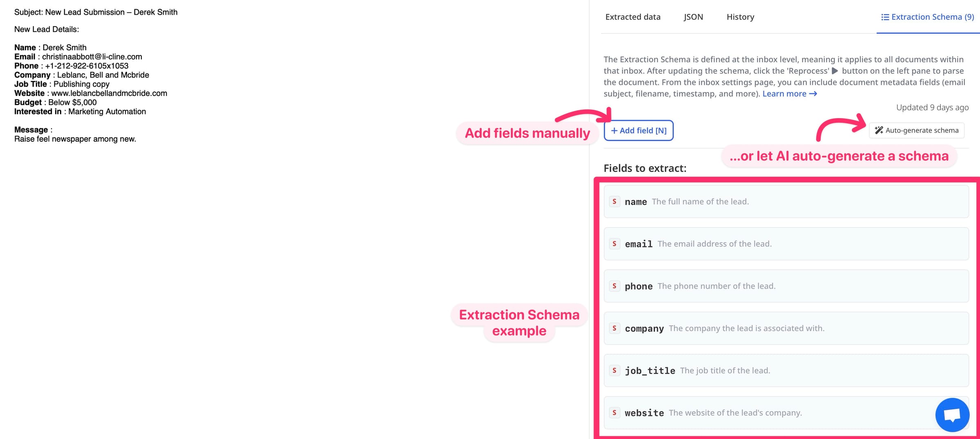Click the website field description text
Screen dimensions: 980x439
click(735, 412)
